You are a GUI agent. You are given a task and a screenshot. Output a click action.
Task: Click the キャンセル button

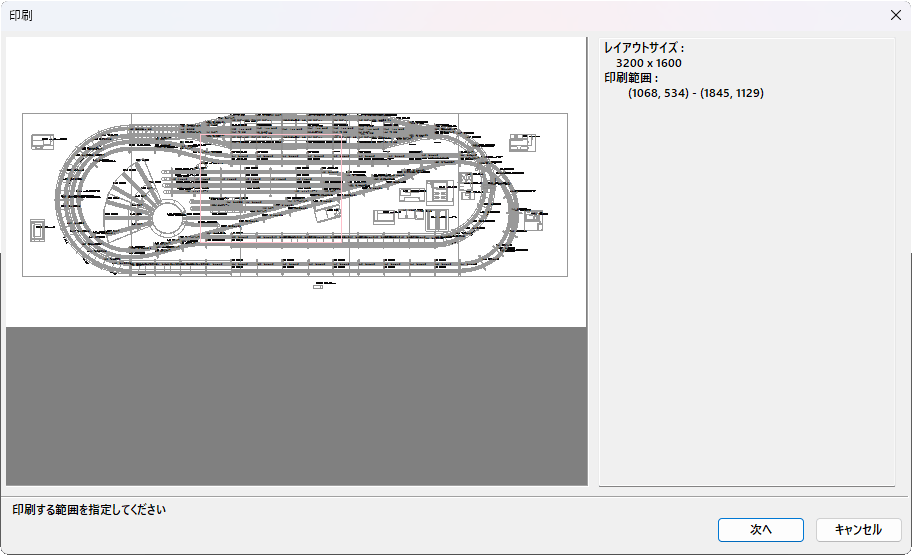[858, 529]
